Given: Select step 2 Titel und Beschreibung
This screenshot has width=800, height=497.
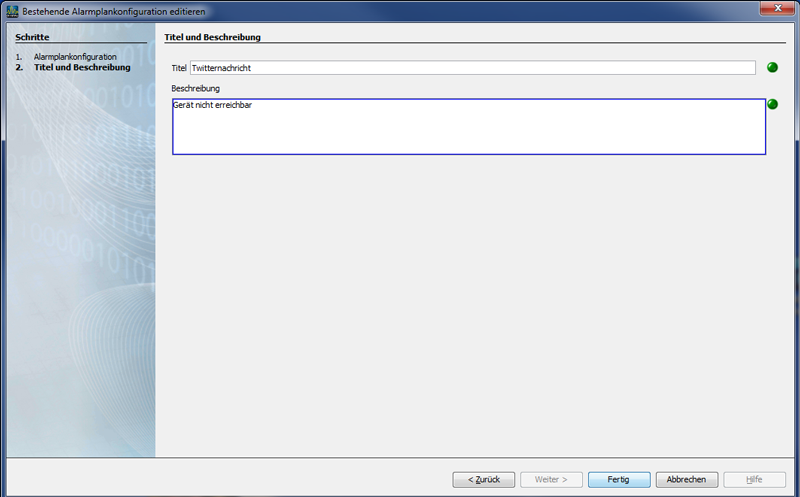Looking at the screenshot, I should pos(82,67).
